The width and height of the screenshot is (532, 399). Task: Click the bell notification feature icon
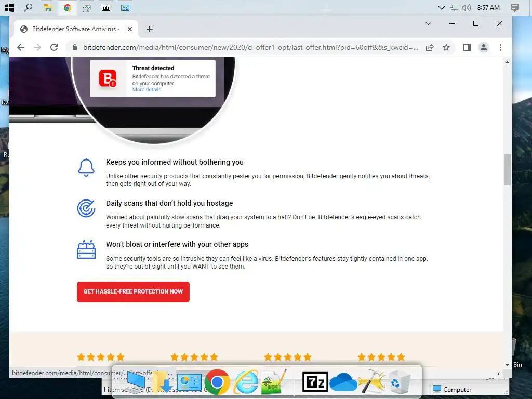point(86,167)
